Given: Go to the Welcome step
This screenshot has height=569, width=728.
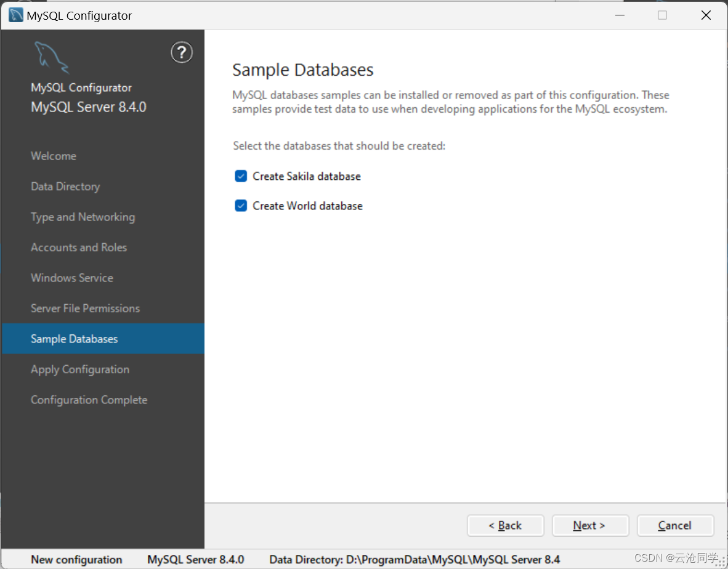Looking at the screenshot, I should pos(54,156).
